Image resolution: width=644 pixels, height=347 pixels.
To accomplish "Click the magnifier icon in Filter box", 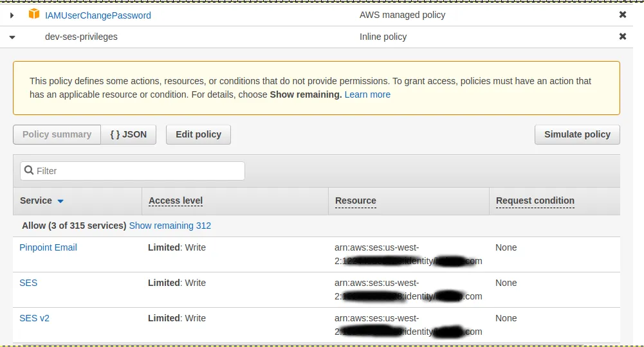I will coord(29,170).
